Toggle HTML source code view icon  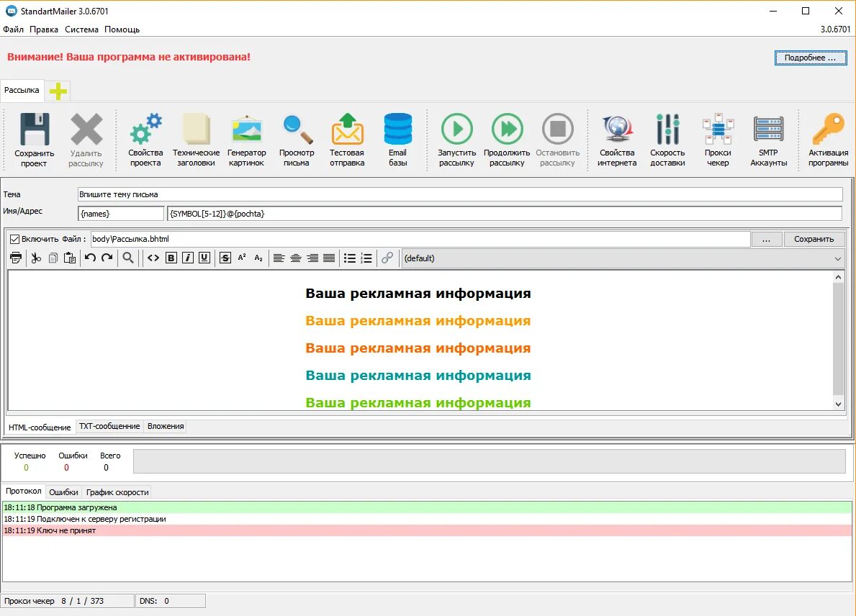click(x=153, y=258)
